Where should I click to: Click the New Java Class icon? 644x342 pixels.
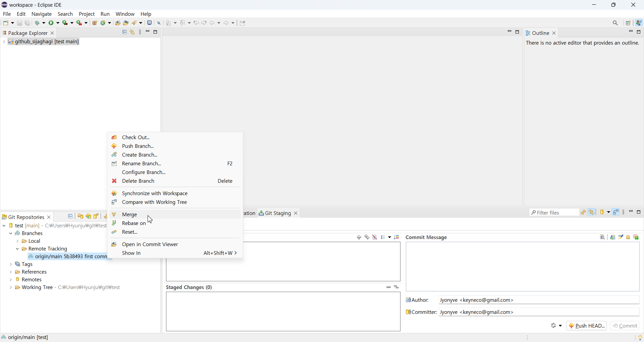click(x=104, y=23)
